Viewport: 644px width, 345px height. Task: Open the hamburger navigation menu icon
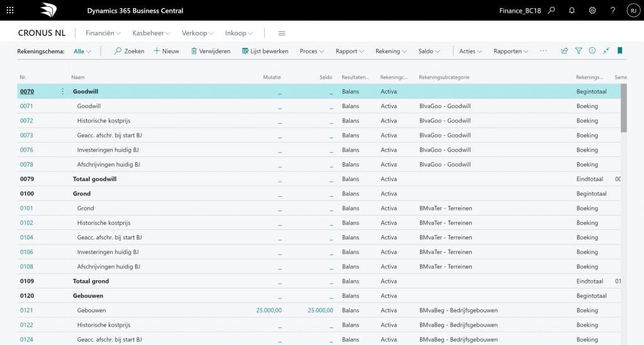[x=282, y=33]
